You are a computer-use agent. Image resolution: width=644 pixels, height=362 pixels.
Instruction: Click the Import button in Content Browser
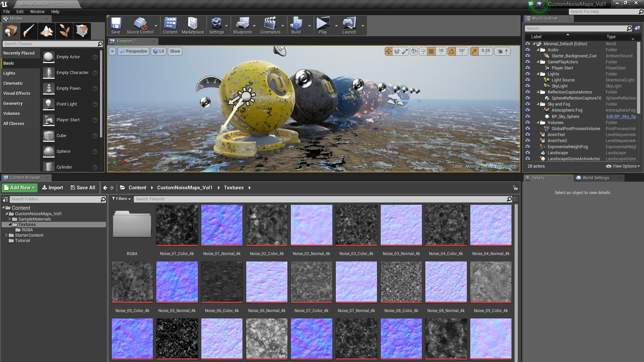click(x=52, y=188)
